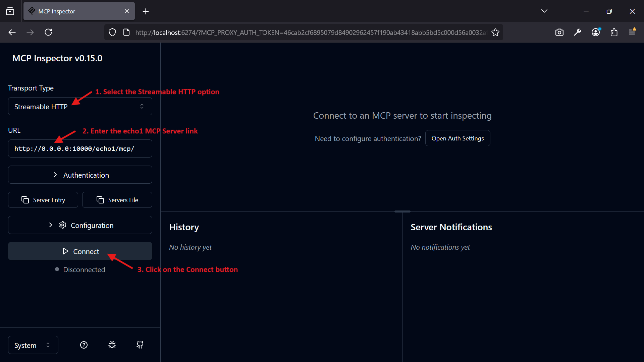Open the bug report debugging icon
The height and width of the screenshot is (362, 644).
point(112,345)
